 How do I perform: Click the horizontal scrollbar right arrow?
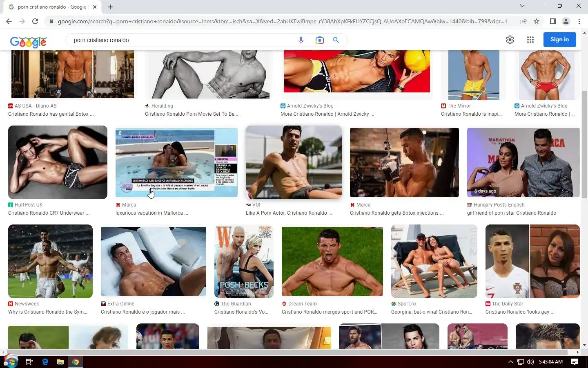click(578, 352)
